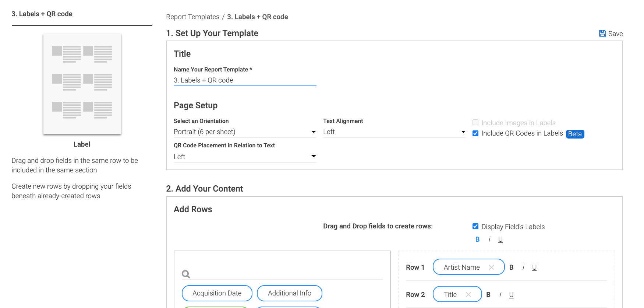644x308 pixels.
Task: Make Row 2 italic
Action: pyautogui.click(x=500, y=295)
